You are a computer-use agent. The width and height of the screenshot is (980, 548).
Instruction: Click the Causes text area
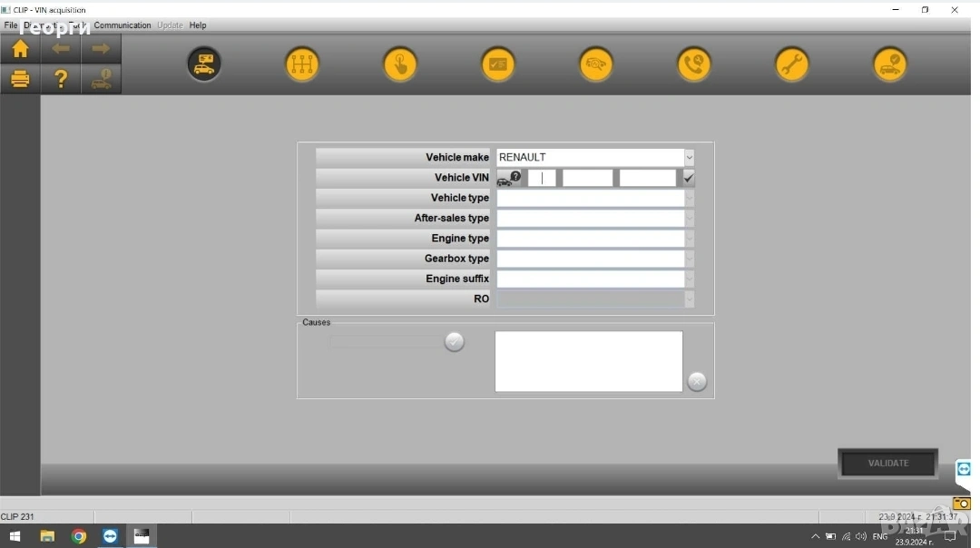point(589,361)
